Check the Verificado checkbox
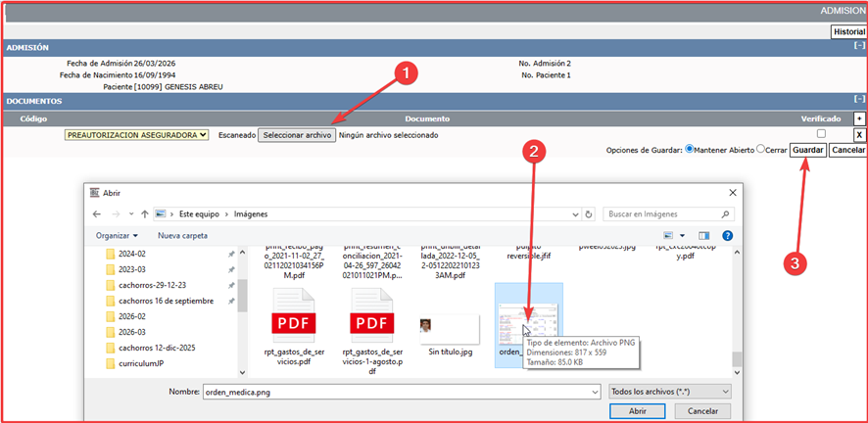Screen dimensions: 868x423 821,133
